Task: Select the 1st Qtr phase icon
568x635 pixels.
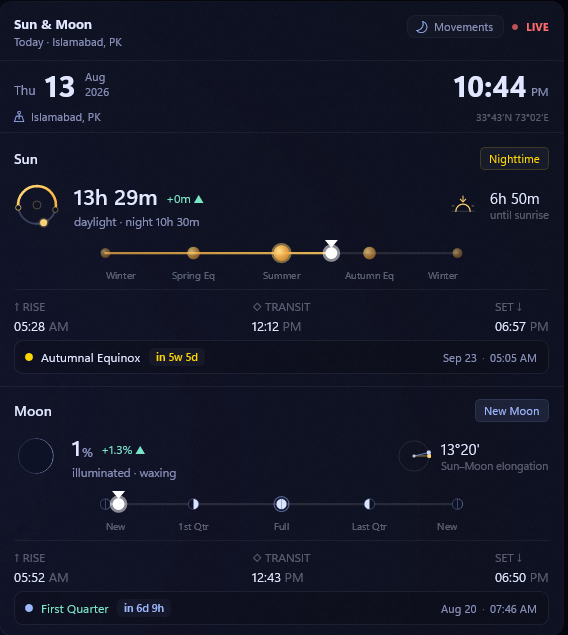Action: click(x=194, y=504)
